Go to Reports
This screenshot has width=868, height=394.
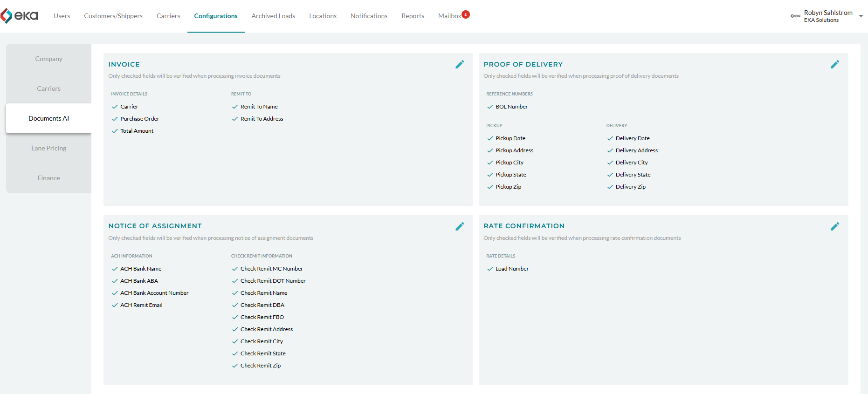click(x=413, y=16)
